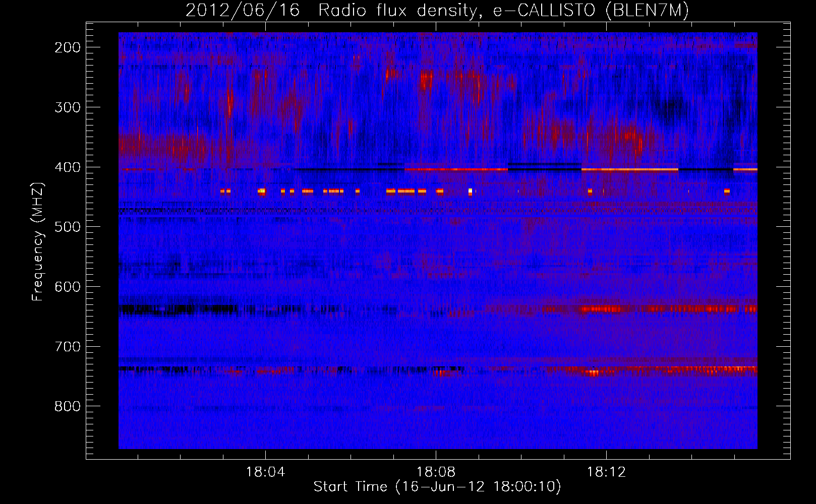
Task: Click the '18:08' time axis label
Action: coord(436,472)
